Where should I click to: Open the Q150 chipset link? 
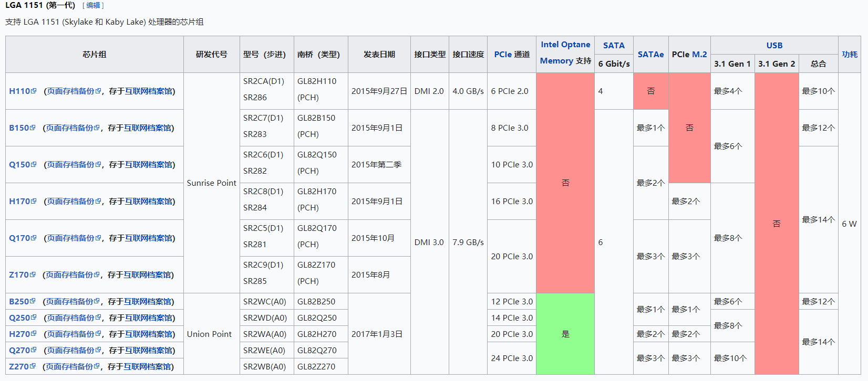[x=19, y=165]
